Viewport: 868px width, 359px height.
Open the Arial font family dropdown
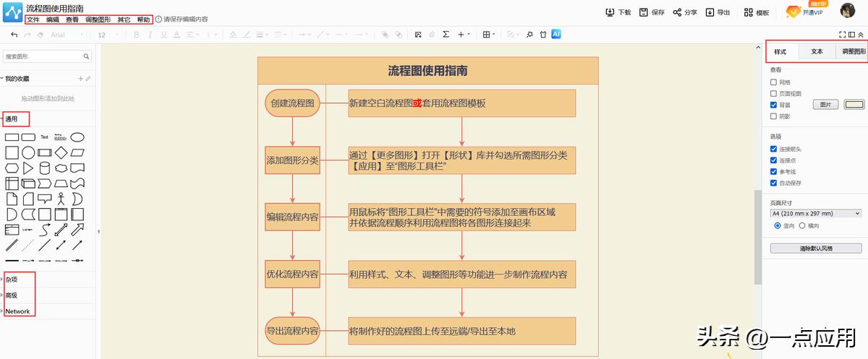tap(67, 34)
